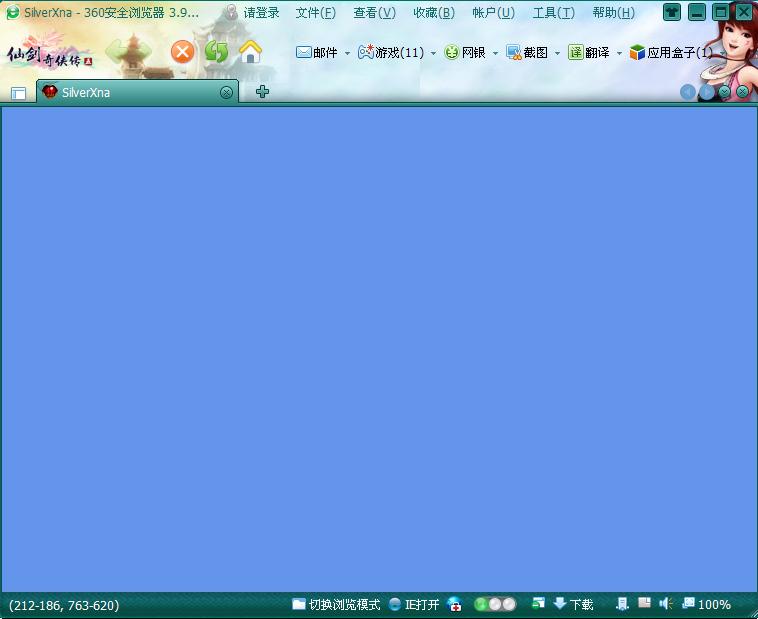Toggle 切换浏览模式 browsing mode
This screenshot has width=758, height=619.
336,604
